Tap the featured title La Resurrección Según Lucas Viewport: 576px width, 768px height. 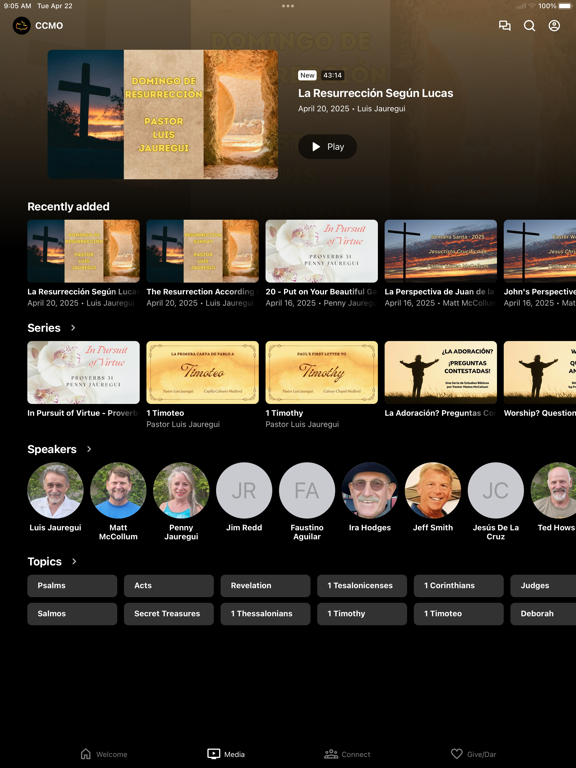coord(376,93)
